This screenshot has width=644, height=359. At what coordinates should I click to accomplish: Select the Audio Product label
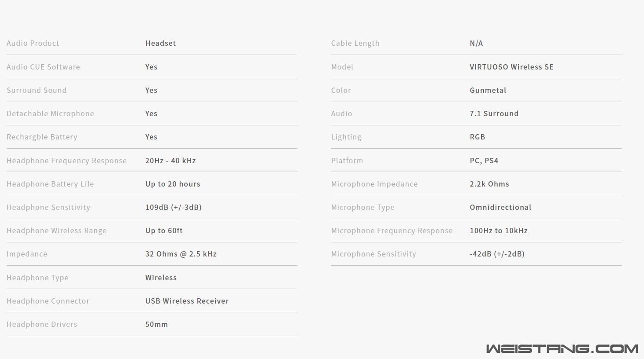[x=33, y=43]
